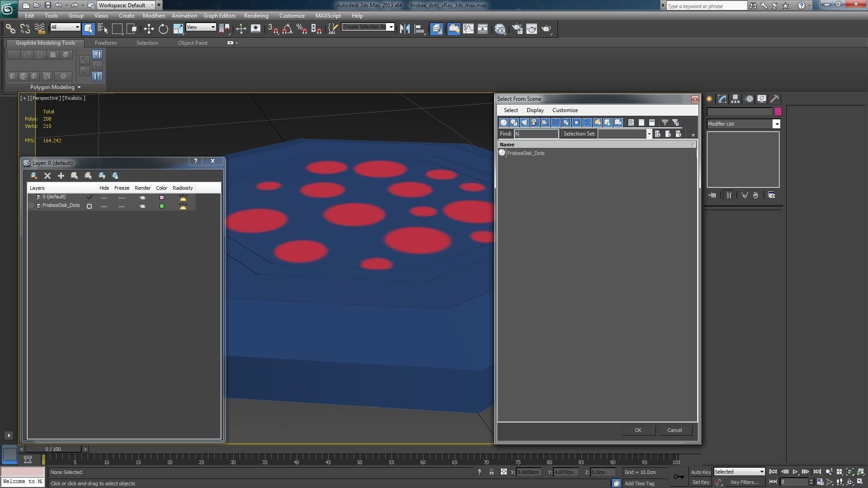Click the Bind to Space Warp icon
868x488 pixels.
pyautogui.click(x=40, y=29)
